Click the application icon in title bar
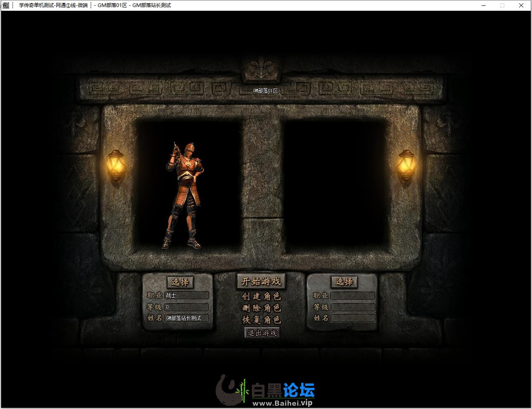Viewport: 532px width, 409px height. 6,5
